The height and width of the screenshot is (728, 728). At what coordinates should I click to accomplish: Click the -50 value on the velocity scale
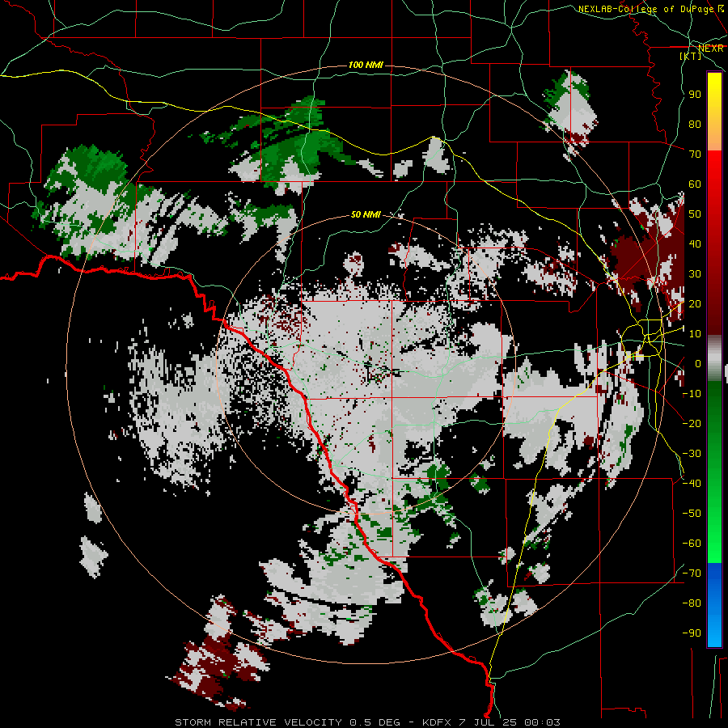(x=692, y=514)
